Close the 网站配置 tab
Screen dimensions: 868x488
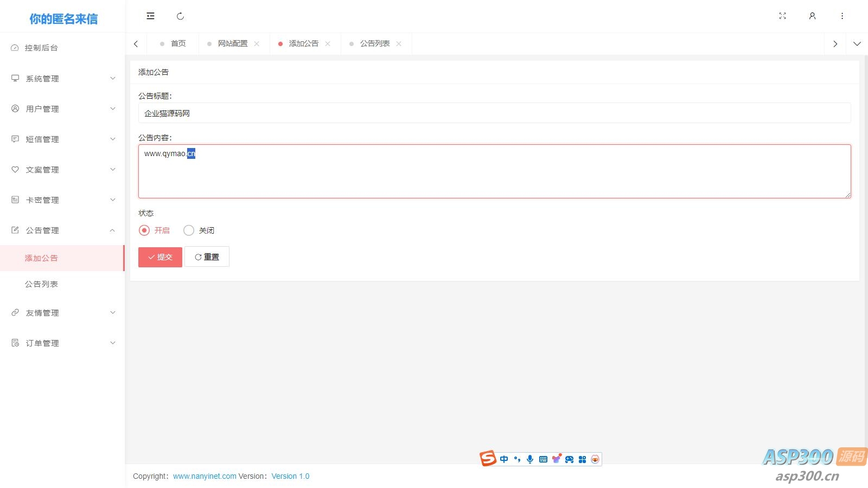click(x=257, y=44)
